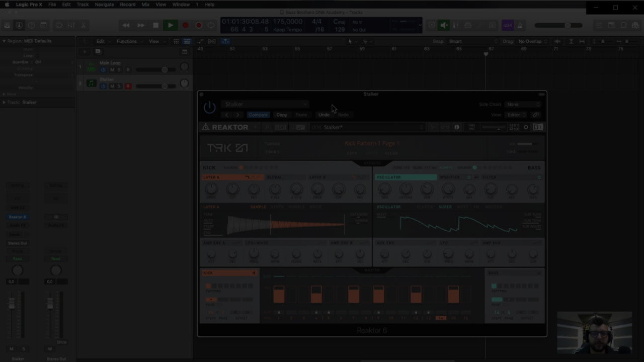Open the Library icon in control bar
The image size is (644, 362).
[7, 25]
